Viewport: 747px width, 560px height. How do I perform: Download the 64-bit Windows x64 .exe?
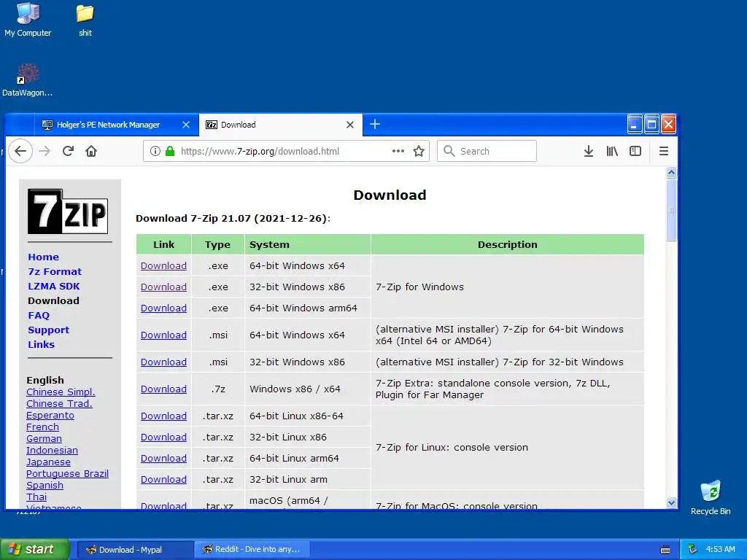(163, 265)
